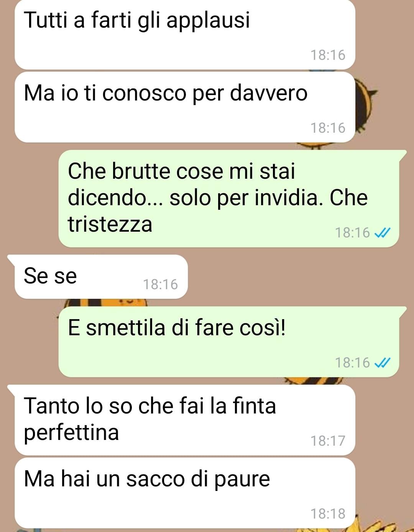Tap the word 'perfettina' in the incoming message
Viewport: 414px width, 532px height.
(x=71, y=433)
